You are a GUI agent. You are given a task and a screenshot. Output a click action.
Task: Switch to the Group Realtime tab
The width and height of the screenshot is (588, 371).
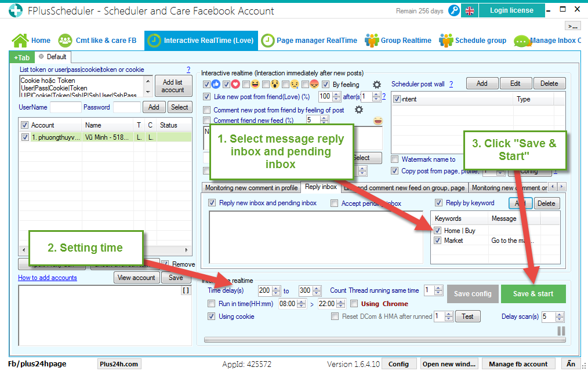[398, 41]
